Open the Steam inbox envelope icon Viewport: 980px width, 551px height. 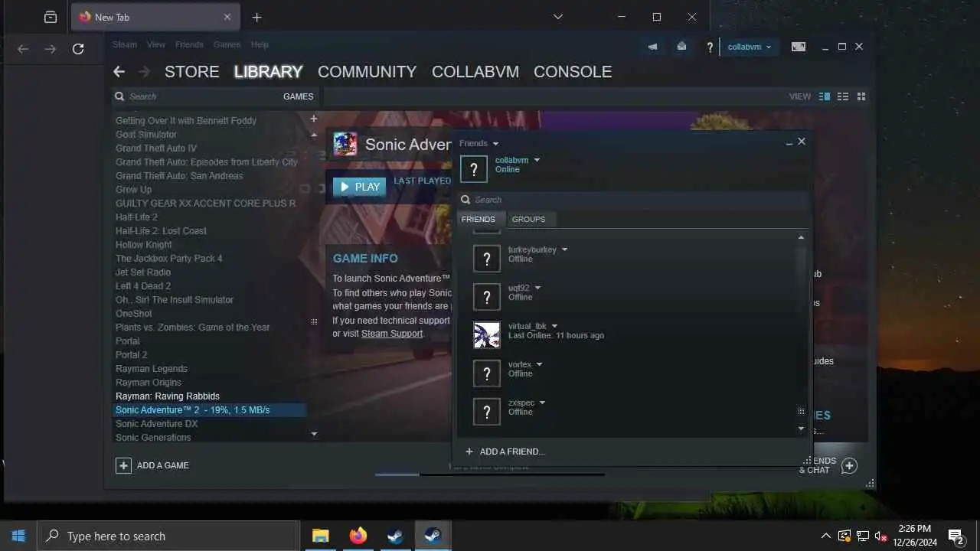[x=681, y=47]
